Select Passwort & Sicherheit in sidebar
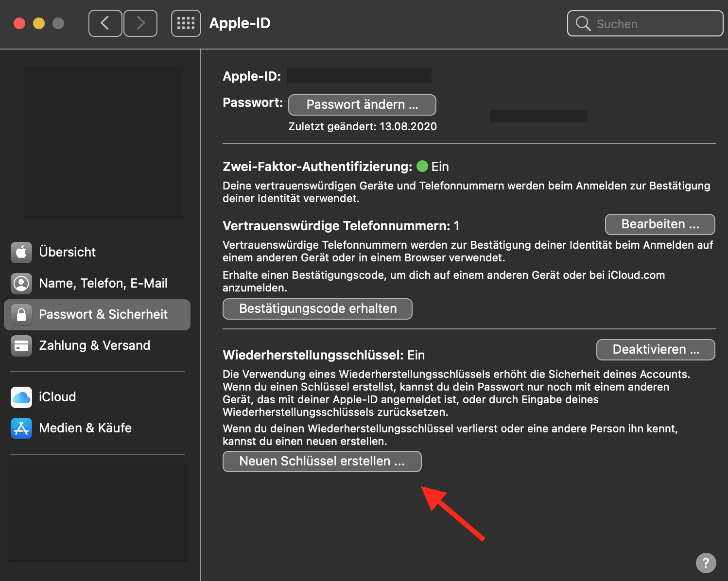 (97, 314)
